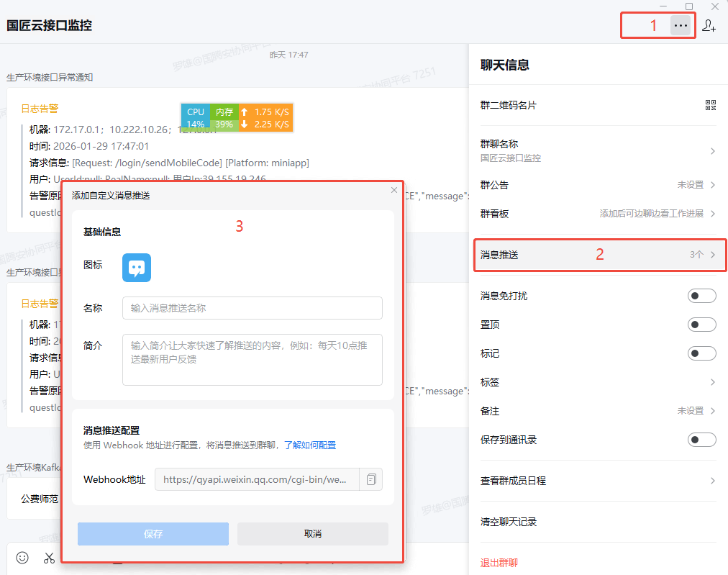Click the add group member icon
The height and width of the screenshot is (575, 728).
pyautogui.click(x=710, y=24)
